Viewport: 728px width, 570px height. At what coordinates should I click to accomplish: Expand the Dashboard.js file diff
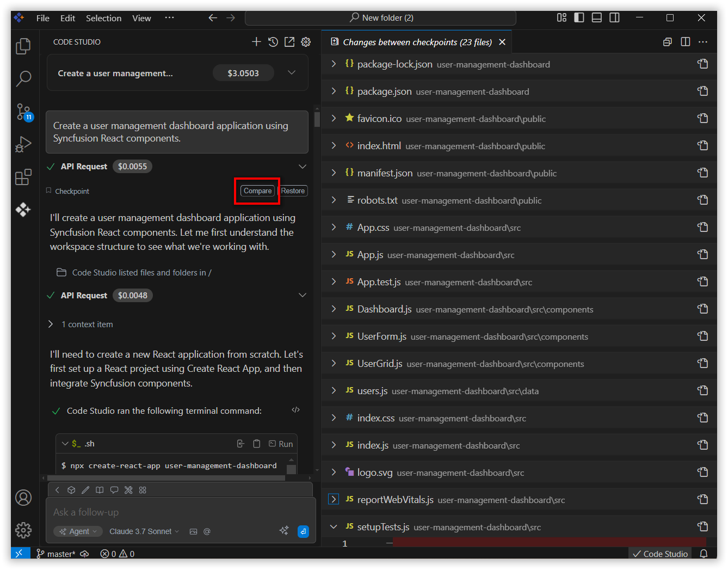(334, 309)
